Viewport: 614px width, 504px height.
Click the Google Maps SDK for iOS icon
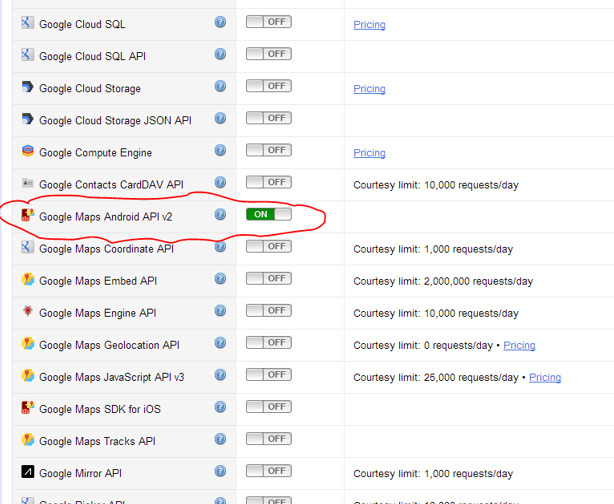pyautogui.click(x=27, y=408)
